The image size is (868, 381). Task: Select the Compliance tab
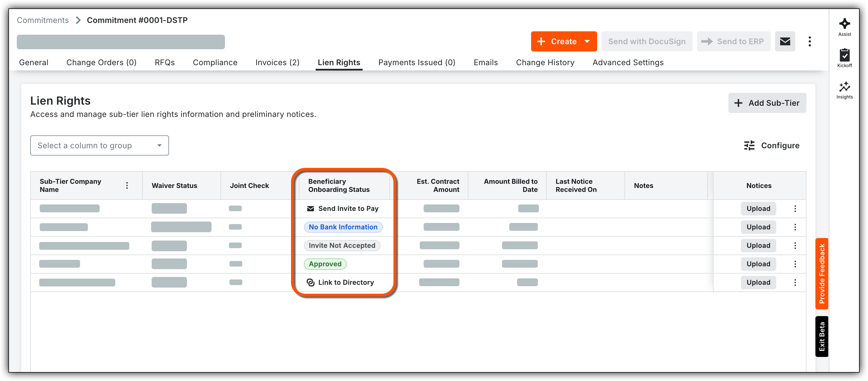pyautogui.click(x=215, y=63)
